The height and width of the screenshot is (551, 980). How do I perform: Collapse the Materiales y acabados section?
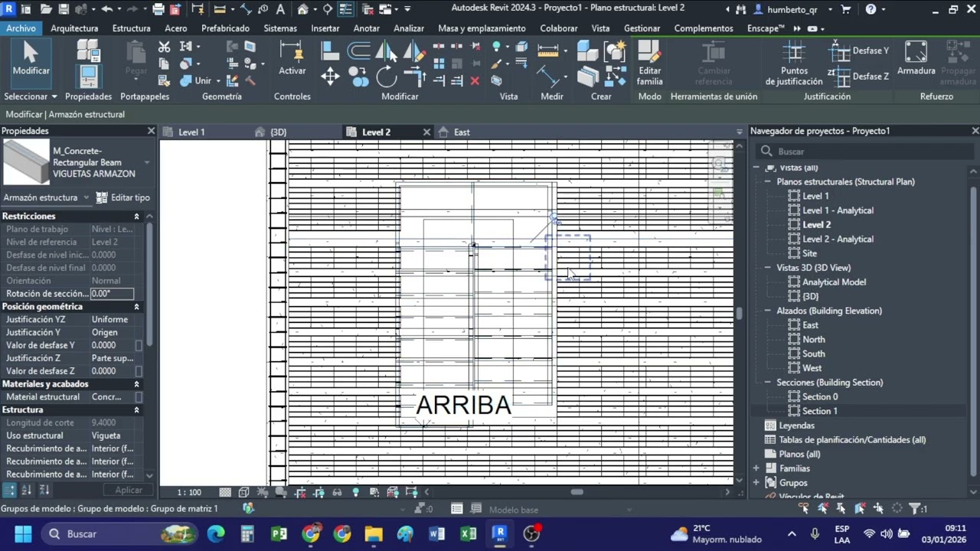pos(136,384)
